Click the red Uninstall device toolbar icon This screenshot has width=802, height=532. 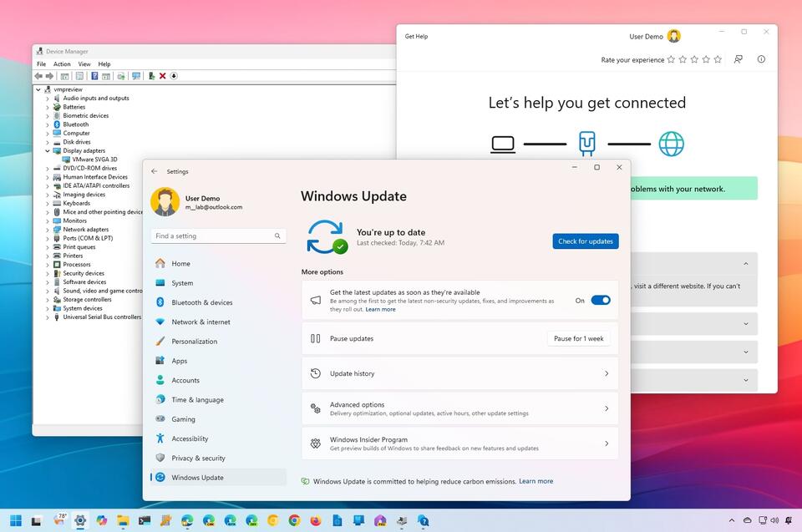161,76
